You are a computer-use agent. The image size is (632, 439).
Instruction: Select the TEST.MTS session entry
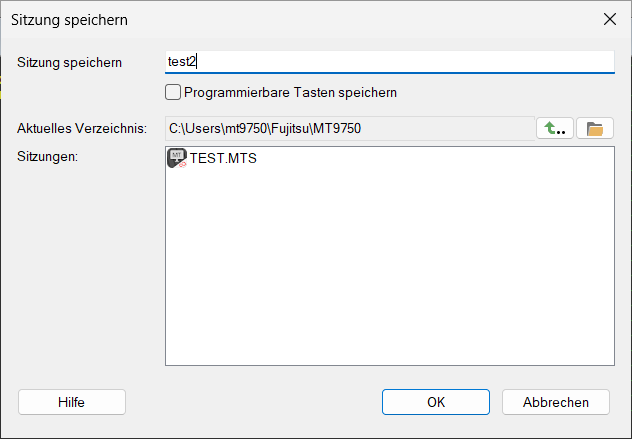[x=223, y=158]
